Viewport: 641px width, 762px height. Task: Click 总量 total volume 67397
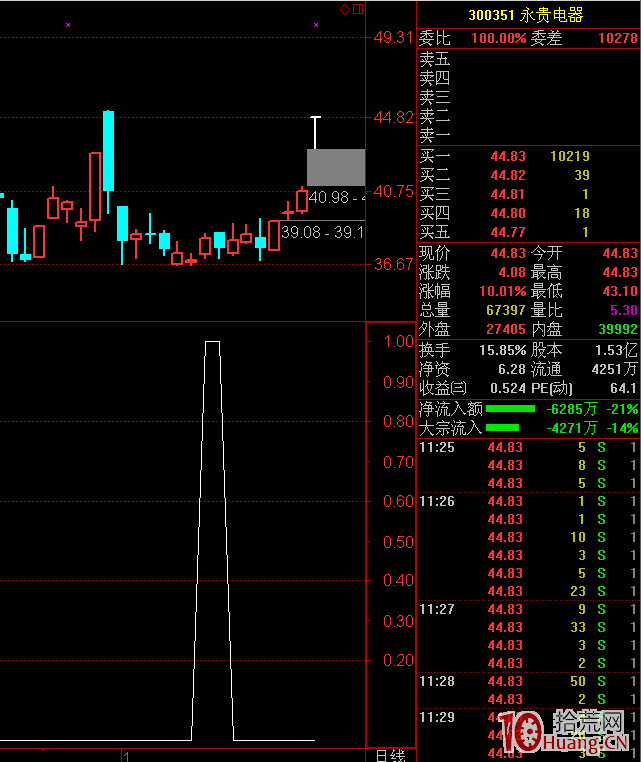pos(506,310)
